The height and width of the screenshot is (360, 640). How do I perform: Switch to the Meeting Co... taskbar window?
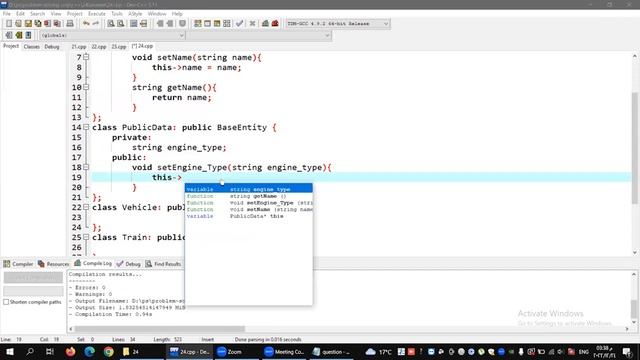284,351
